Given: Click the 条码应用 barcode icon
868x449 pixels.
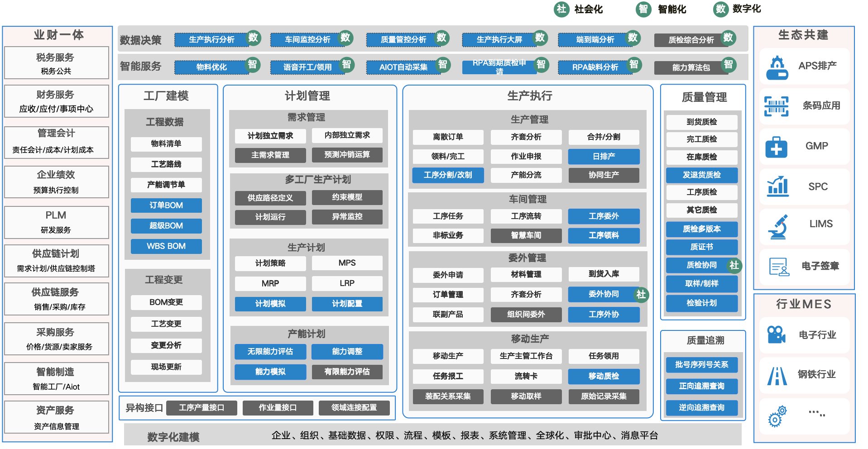Looking at the screenshot, I should [x=776, y=106].
